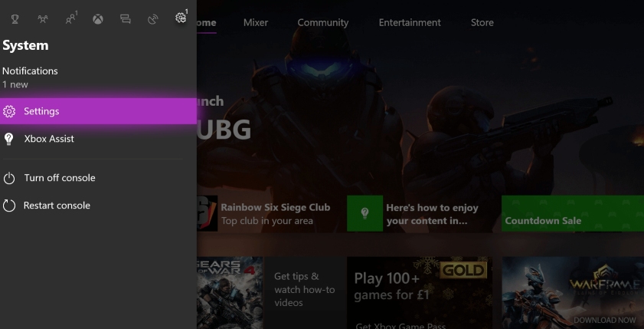Screen dimensions: 644x329
Task: Switch to the Mixer tab
Action: click(256, 22)
